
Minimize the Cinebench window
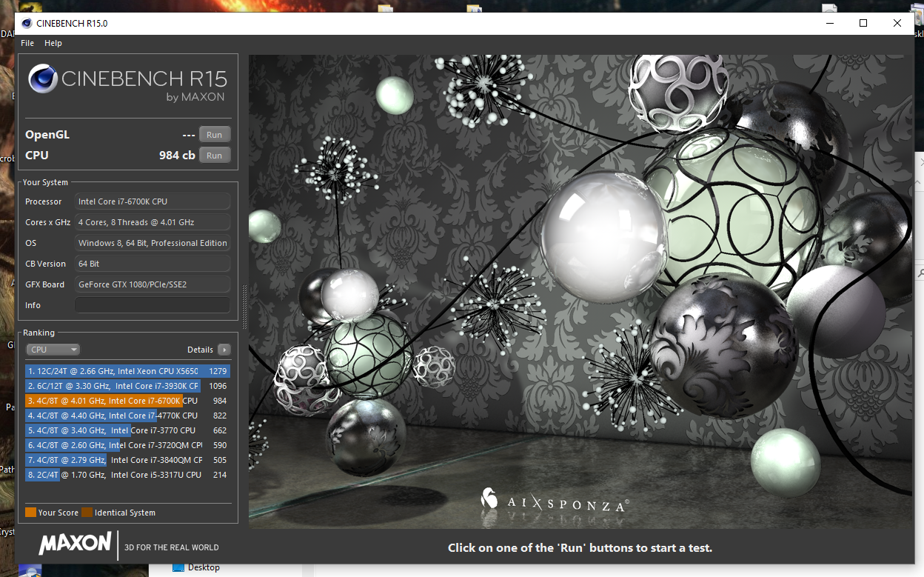[829, 23]
